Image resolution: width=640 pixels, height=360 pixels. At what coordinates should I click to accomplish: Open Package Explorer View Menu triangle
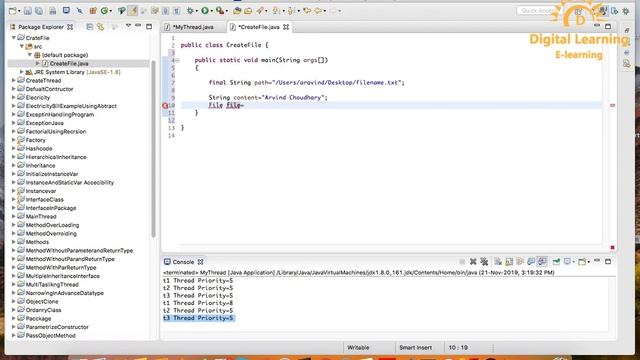[128, 26]
